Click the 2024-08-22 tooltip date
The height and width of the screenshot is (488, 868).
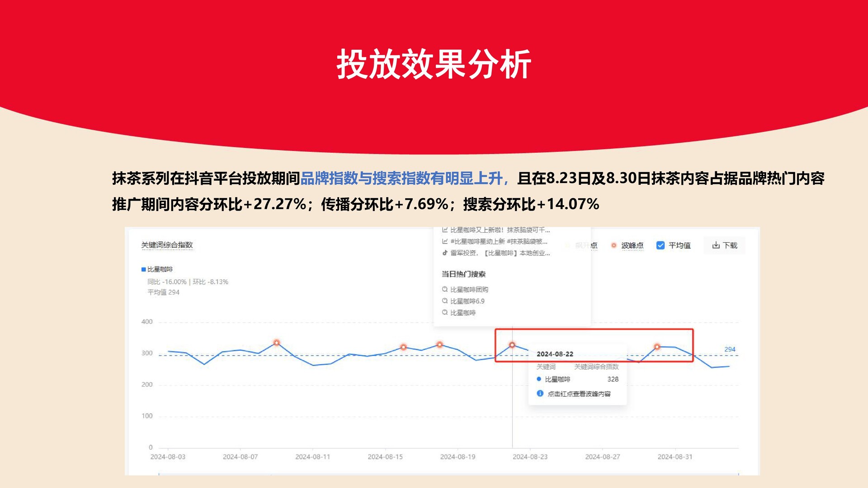pos(555,354)
